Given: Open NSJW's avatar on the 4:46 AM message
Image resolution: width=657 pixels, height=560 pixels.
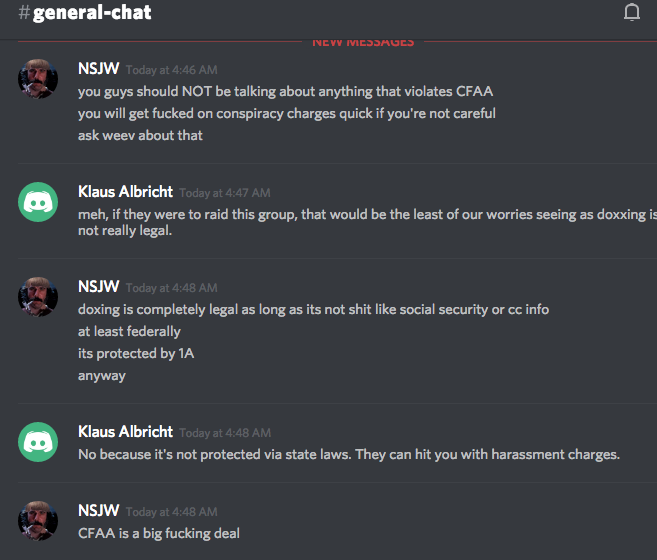Looking at the screenshot, I should tap(38, 78).
